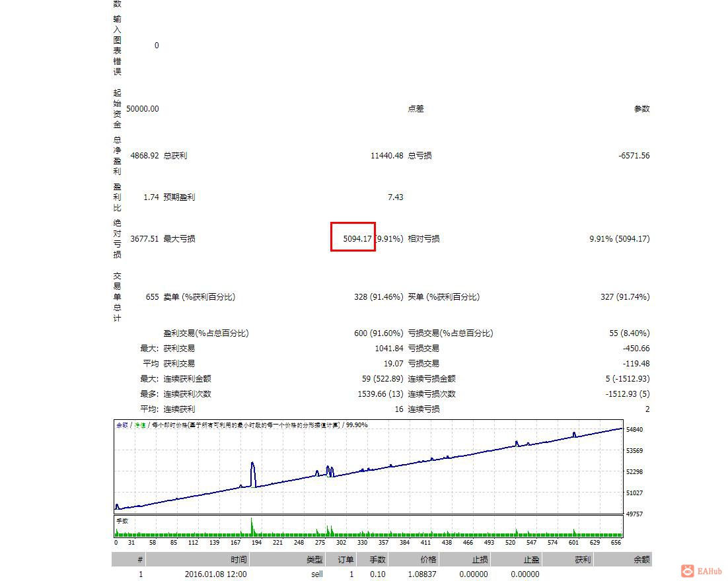This screenshot has width=728, height=581.
Task: Click the modelling quality text 99.90%
Action: tap(357, 425)
